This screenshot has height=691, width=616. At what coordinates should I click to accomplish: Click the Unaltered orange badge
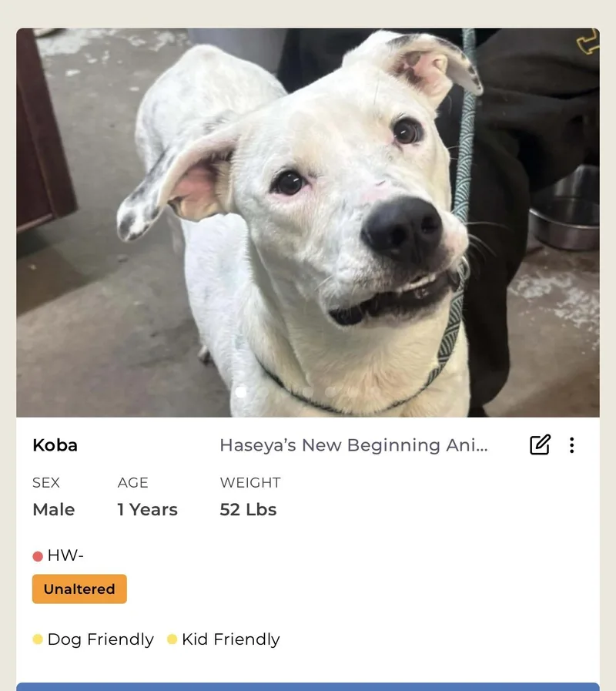pos(79,589)
